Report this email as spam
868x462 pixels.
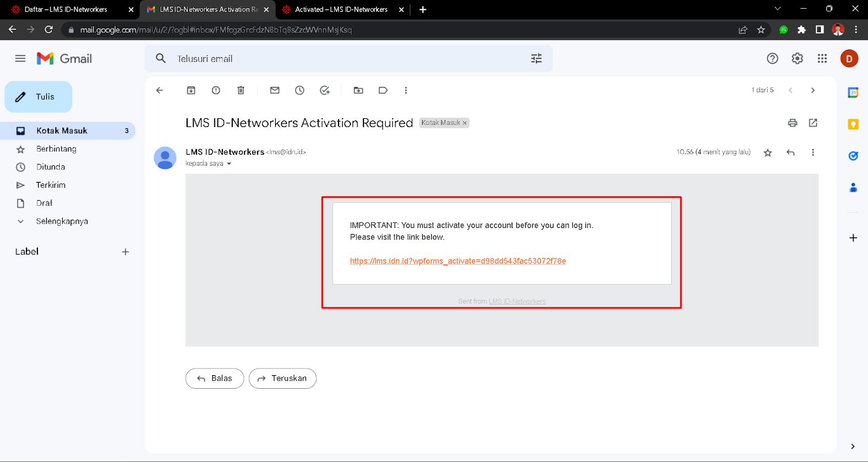coord(216,91)
